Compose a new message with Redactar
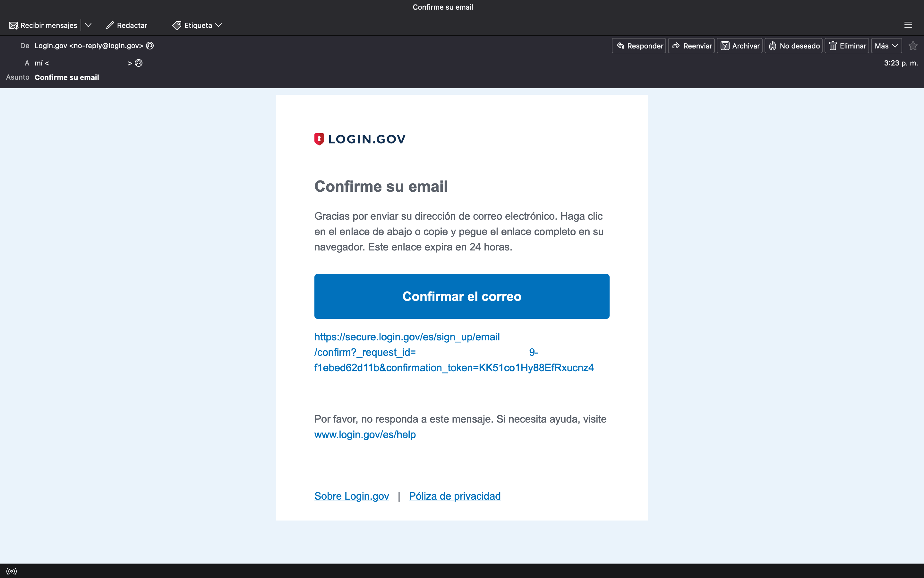Image resolution: width=924 pixels, height=578 pixels. [126, 25]
